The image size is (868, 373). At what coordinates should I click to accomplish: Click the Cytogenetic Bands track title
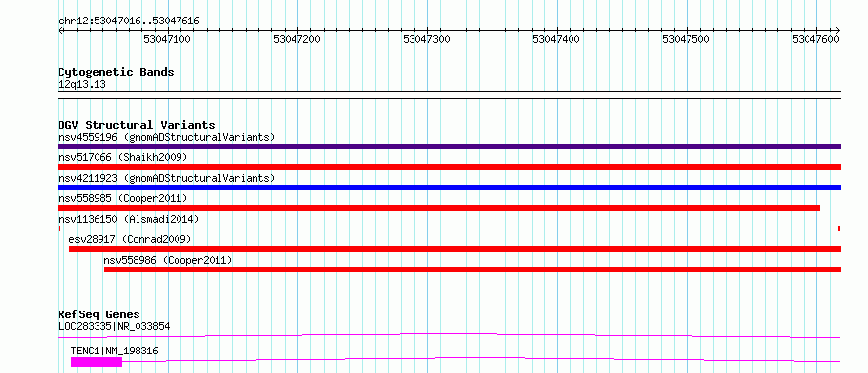116,72
